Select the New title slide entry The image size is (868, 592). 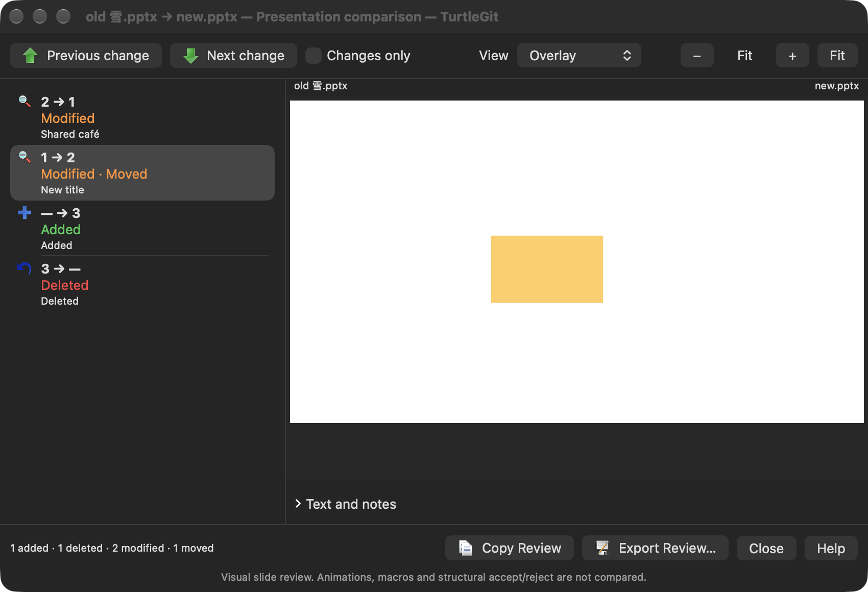tap(142, 173)
